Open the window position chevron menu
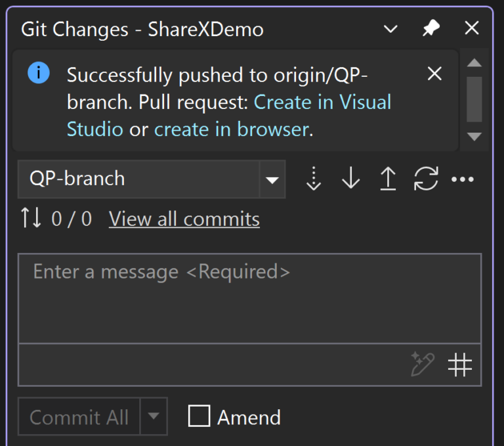The image size is (504, 446). pyautogui.click(x=390, y=29)
